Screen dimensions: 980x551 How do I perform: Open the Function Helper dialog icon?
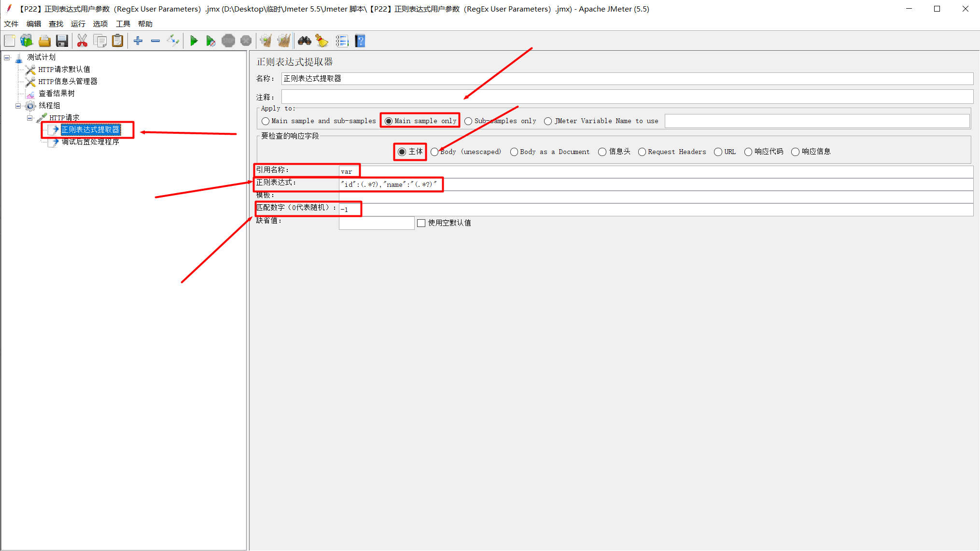click(x=342, y=41)
